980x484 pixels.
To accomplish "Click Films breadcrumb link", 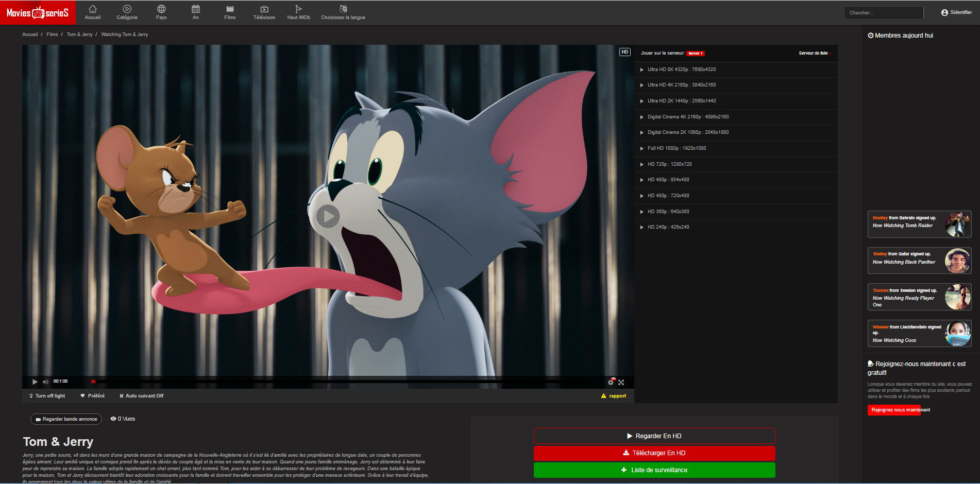I will (52, 34).
